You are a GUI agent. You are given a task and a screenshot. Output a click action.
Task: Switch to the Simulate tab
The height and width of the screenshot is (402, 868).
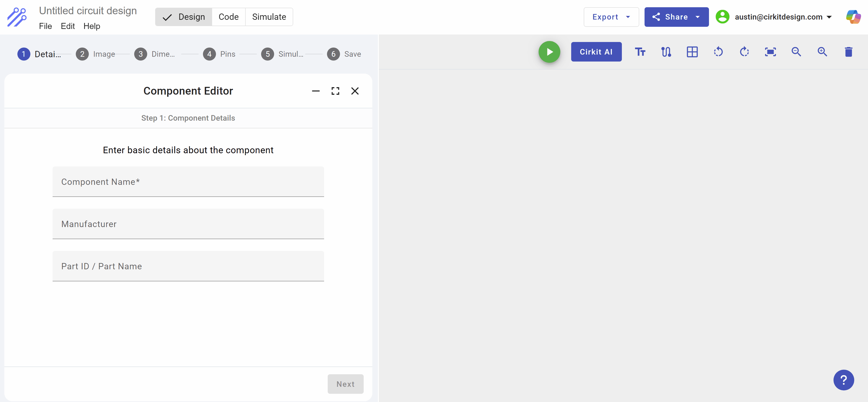pyautogui.click(x=269, y=17)
